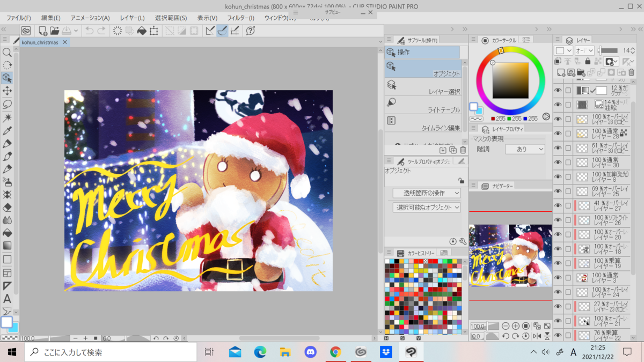
Task: Open blending mode dropdown in Layer panel
Action: point(584,50)
